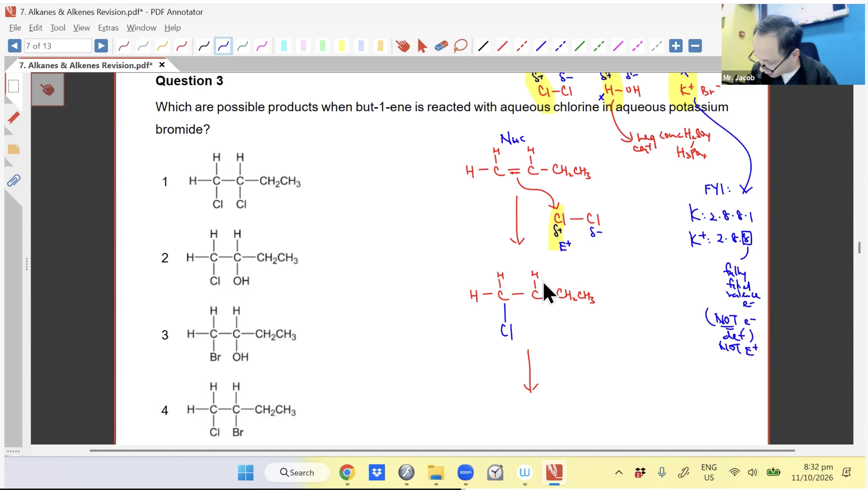
Task: Select the orange pen tool
Action: tap(162, 46)
